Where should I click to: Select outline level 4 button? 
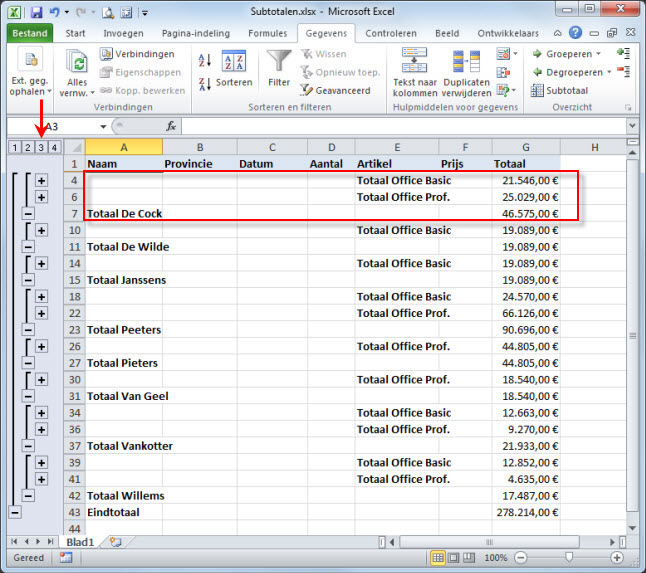54,147
